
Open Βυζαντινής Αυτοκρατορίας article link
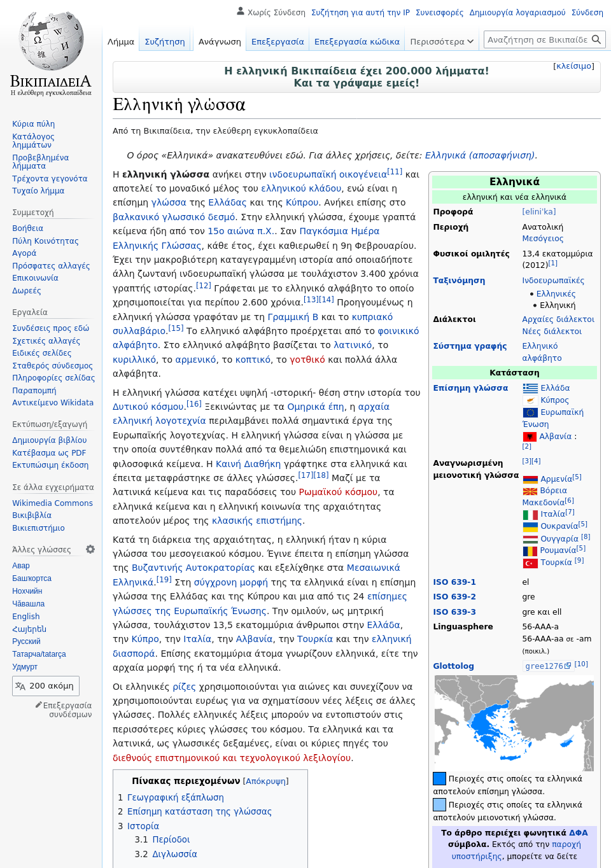[193, 568]
